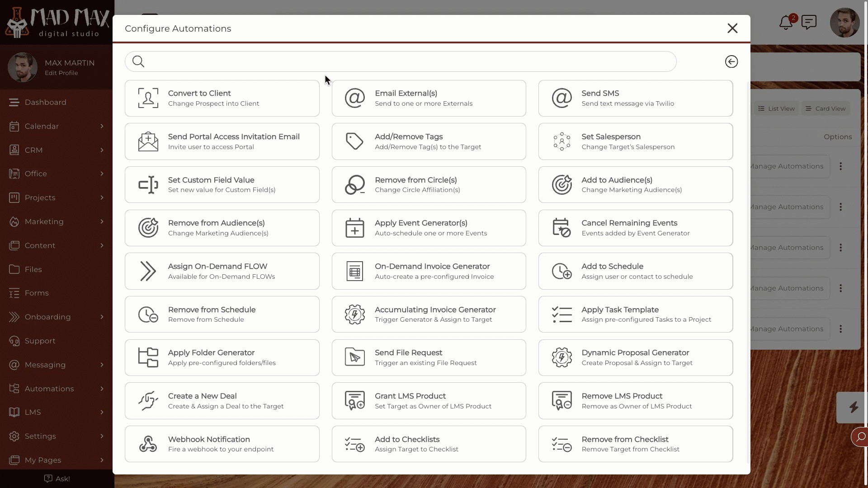868x488 pixels.
Task: Select the Assign On-Demand FLOW icon
Action: [x=148, y=271]
